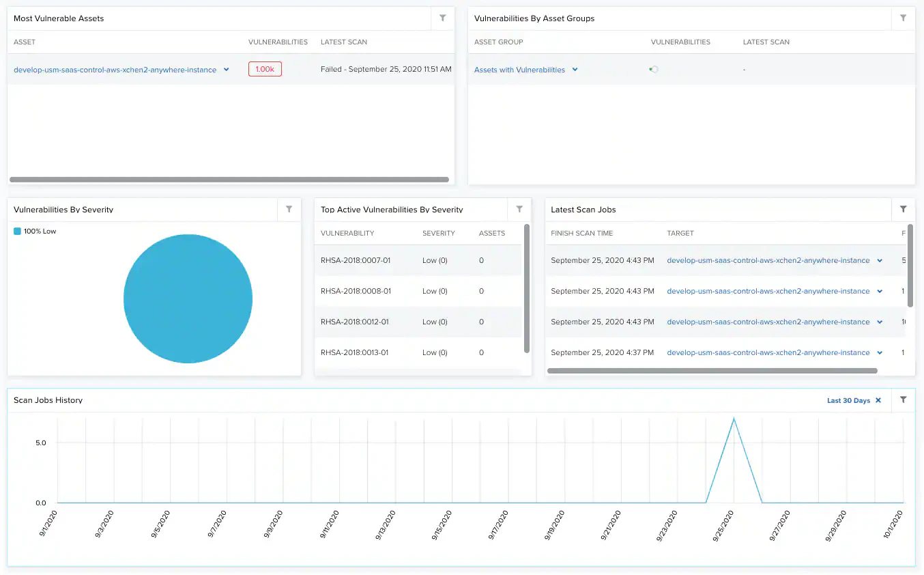
Task: Expand dropdown beside Assets with Vulnerabilities
Action: point(575,70)
